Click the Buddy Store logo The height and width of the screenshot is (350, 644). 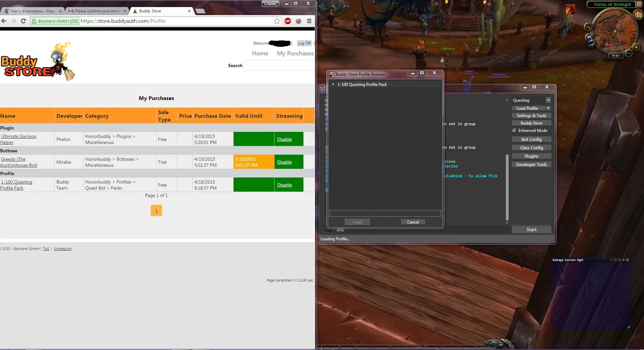pos(38,61)
